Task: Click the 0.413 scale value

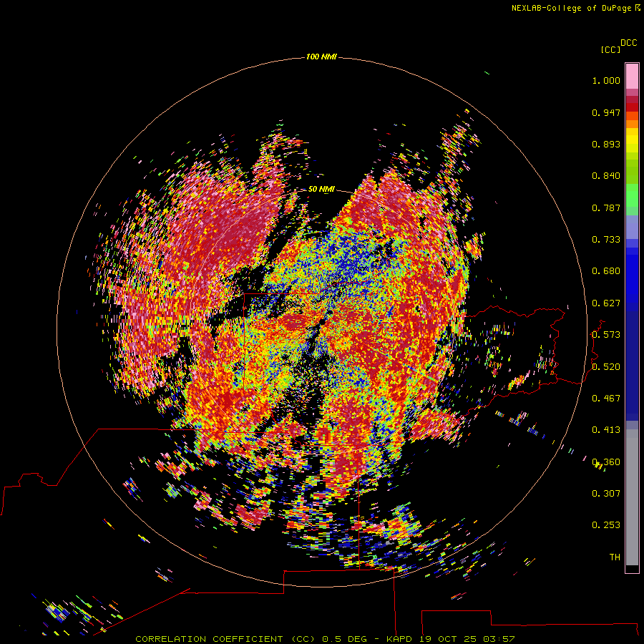Action: pos(606,430)
